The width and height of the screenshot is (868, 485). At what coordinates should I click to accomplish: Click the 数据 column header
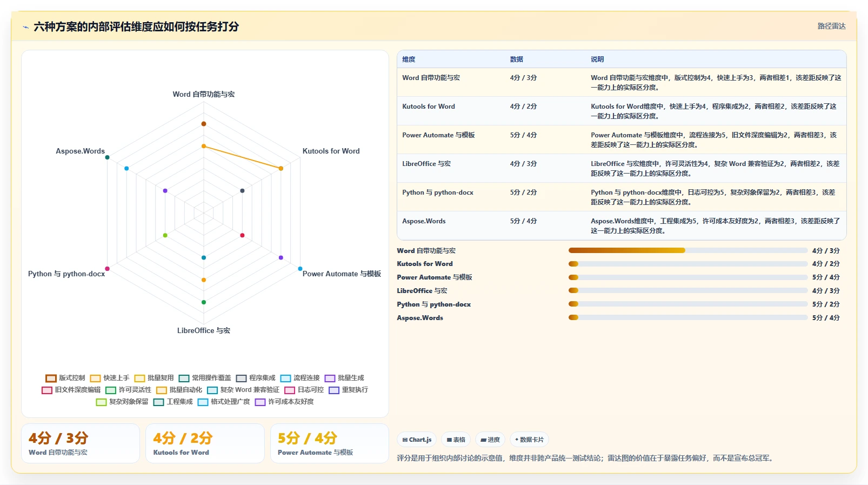tap(517, 59)
